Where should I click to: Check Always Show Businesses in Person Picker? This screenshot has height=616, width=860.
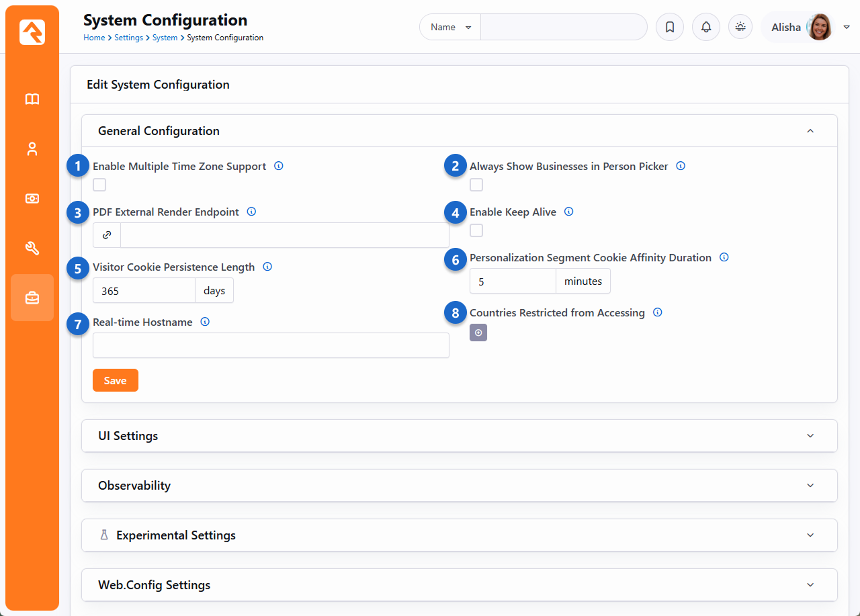click(476, 185)
